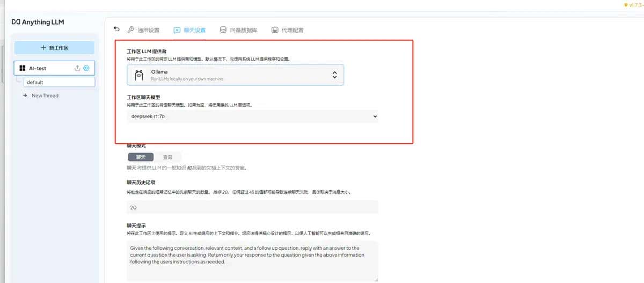Open the 通用设置 tab

143,30
